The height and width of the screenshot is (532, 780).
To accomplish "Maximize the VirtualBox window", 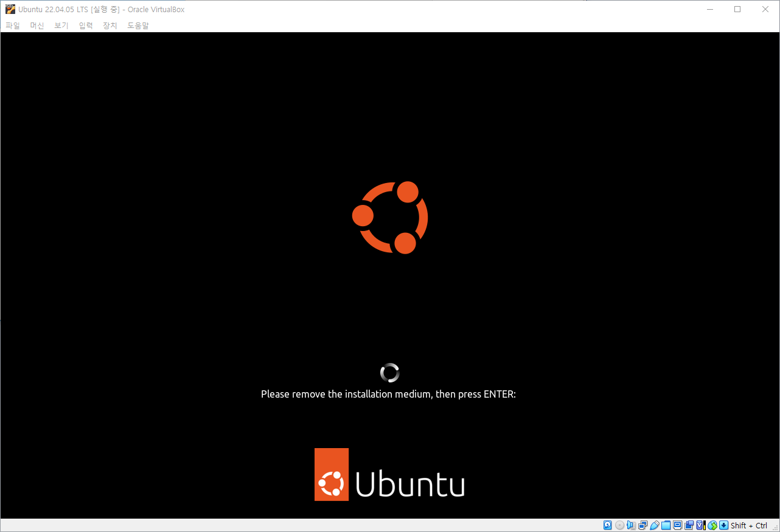I will click(x=737, y=9).
